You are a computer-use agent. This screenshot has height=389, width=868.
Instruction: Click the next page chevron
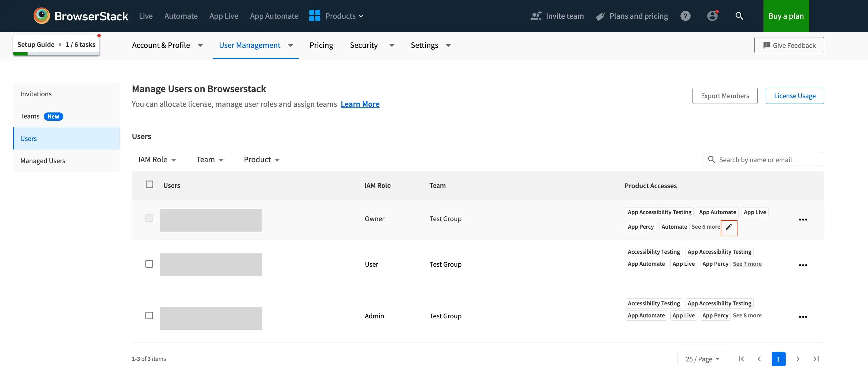(x=798, y=359)
